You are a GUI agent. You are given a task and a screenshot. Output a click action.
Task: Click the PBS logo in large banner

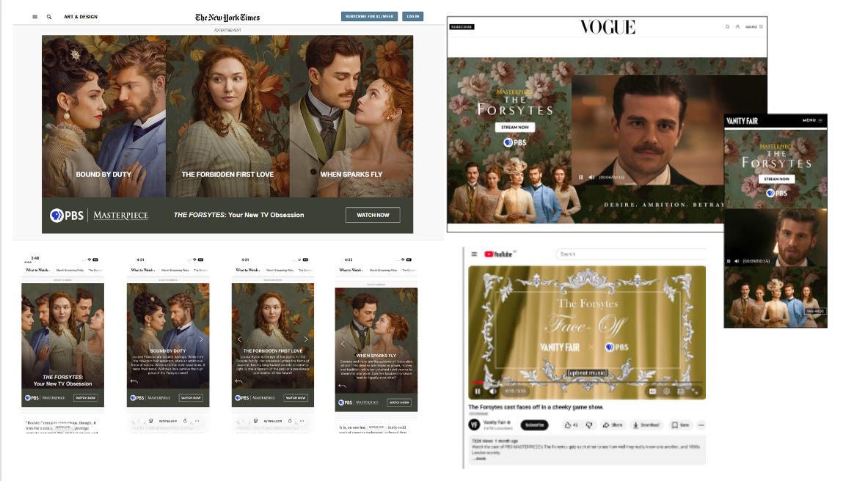click(67, 216)
